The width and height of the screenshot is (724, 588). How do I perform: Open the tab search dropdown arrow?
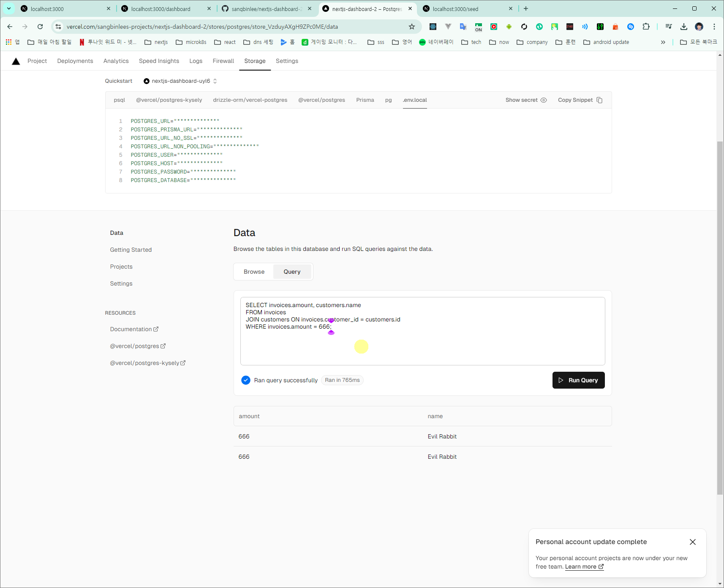click(x=9, y=8)
